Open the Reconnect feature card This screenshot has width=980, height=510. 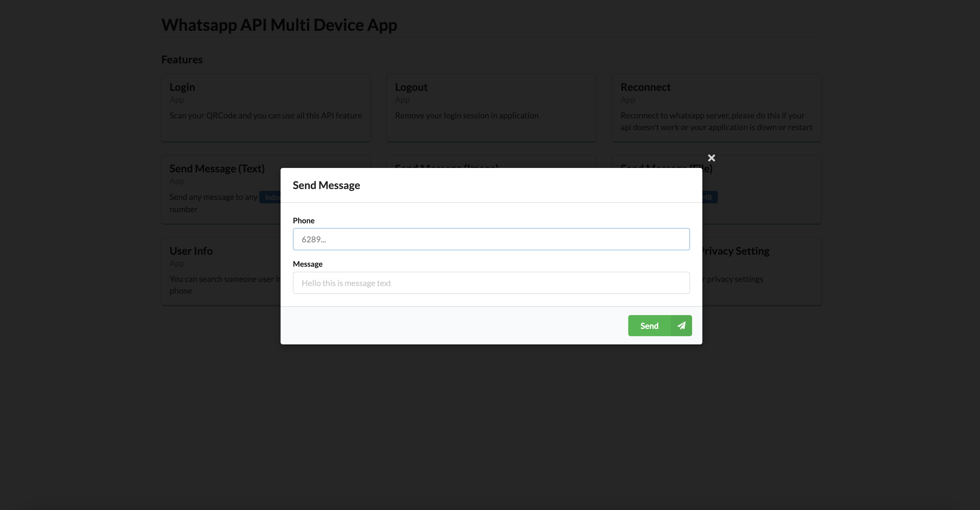point(717,108)
